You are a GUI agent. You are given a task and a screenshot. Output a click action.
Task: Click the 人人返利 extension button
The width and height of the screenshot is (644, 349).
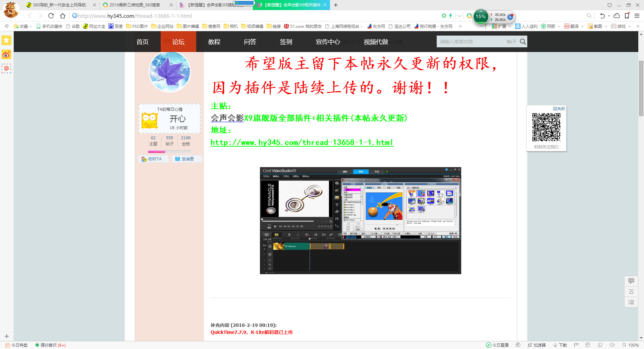click(526, 26)
